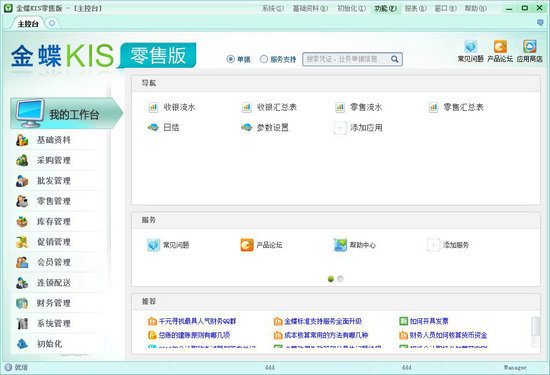The image size is (550, 375).
Task: Open the 系统 menu
Action: pos(273,8)
